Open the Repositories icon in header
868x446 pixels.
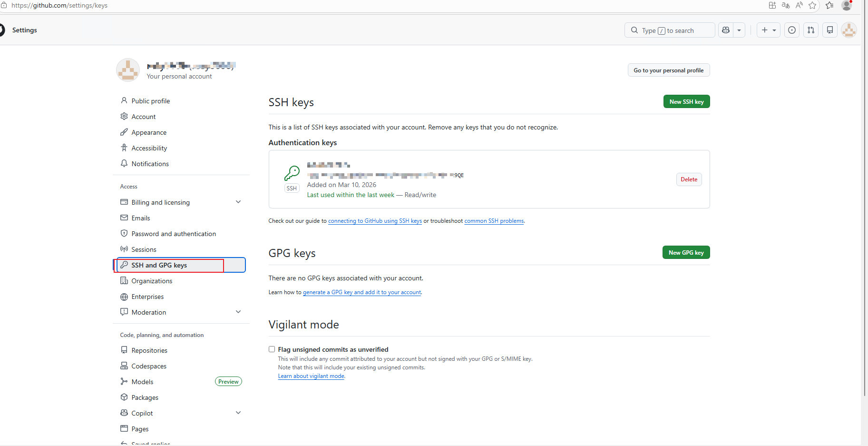[830, 30]
